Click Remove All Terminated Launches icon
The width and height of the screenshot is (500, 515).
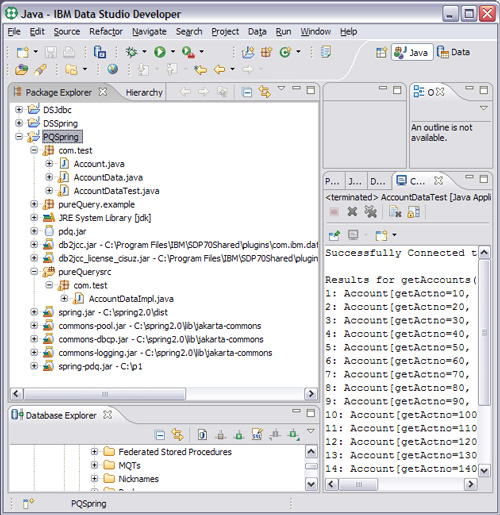[x=370, y=212]
